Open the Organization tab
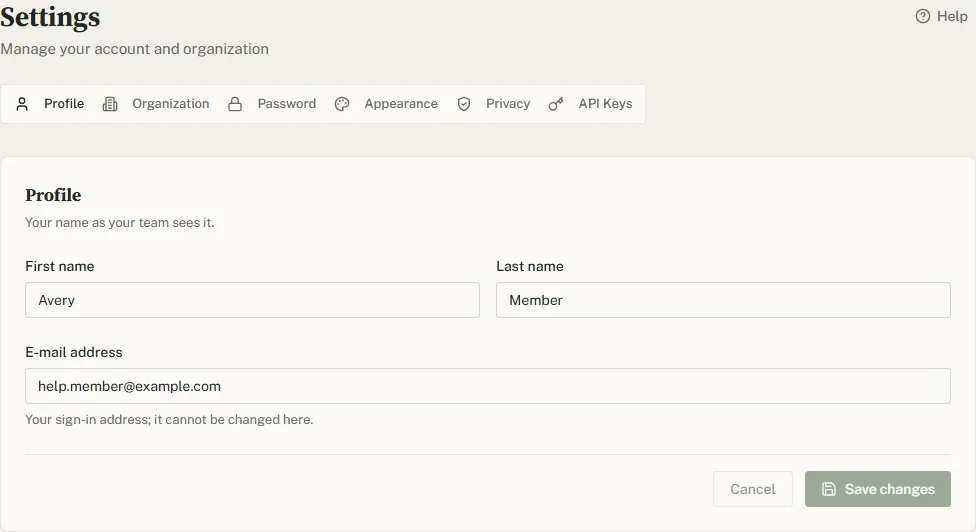 156,104
